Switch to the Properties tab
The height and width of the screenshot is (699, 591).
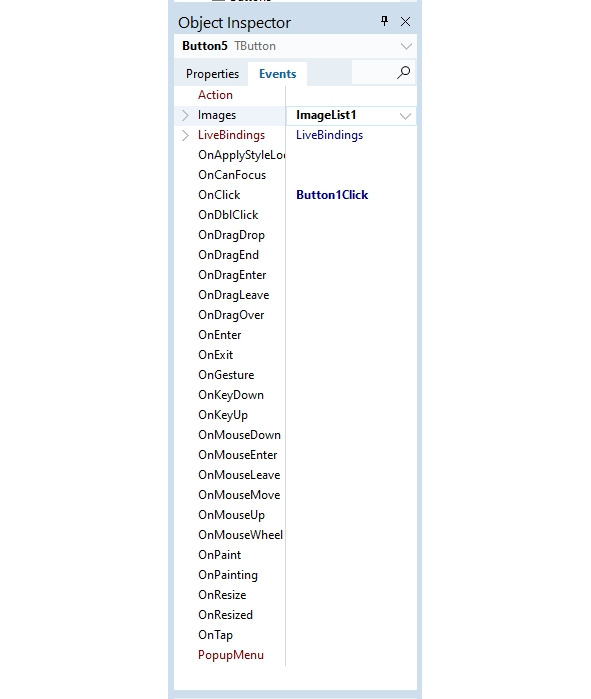(212, 74)
